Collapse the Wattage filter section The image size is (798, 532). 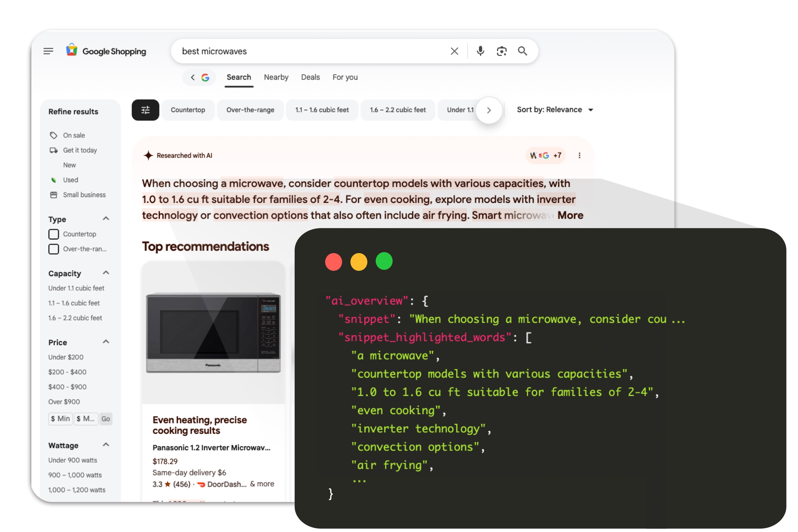tap(106, 445)
